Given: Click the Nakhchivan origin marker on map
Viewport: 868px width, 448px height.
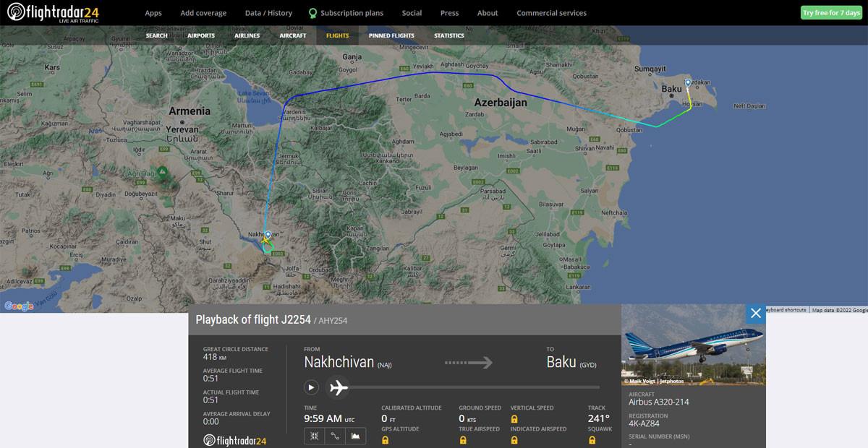Looking at the screenshot, I should 268,236.
